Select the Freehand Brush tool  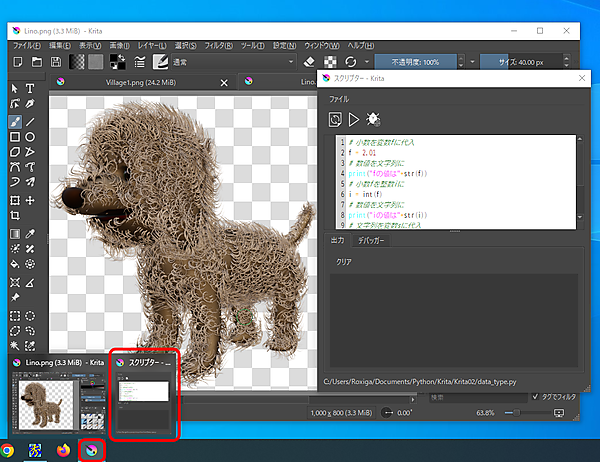tap(15, 120)
